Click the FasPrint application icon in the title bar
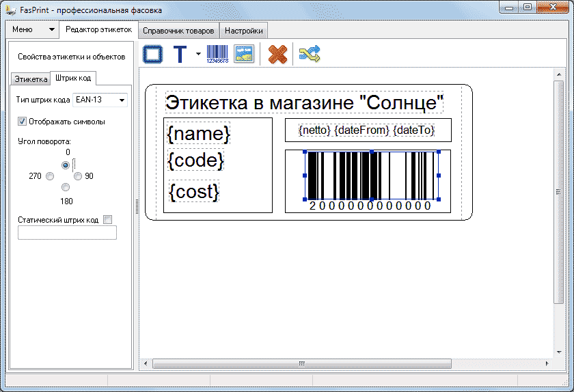 (x=11, y=10)
